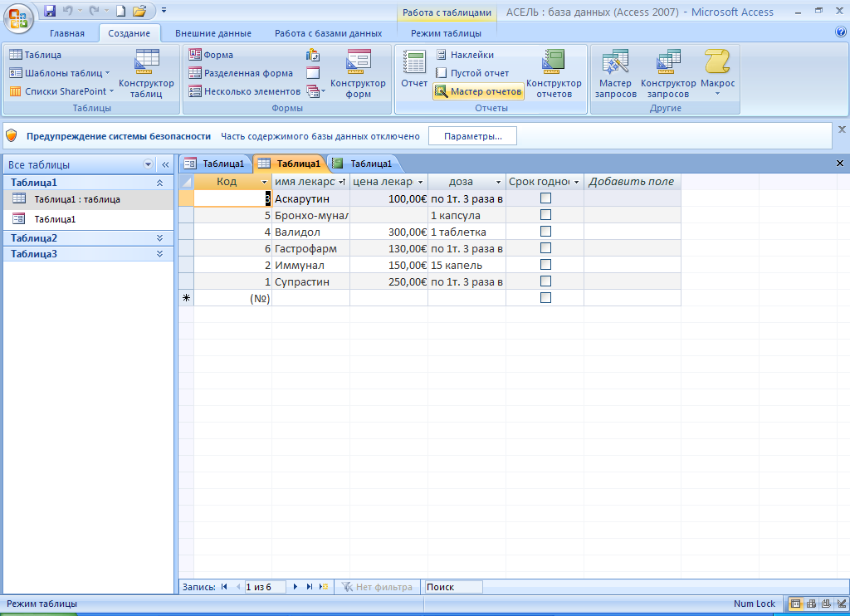Save using the quick access floppy icon
Screen dimensions: 850x616
(50, 10)
